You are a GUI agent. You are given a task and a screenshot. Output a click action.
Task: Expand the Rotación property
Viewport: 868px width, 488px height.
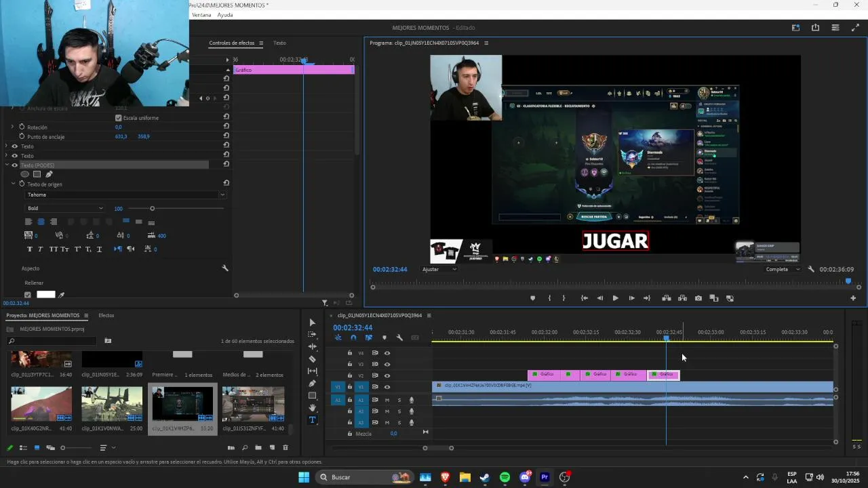pyautogui.click(x=12, y=127)
